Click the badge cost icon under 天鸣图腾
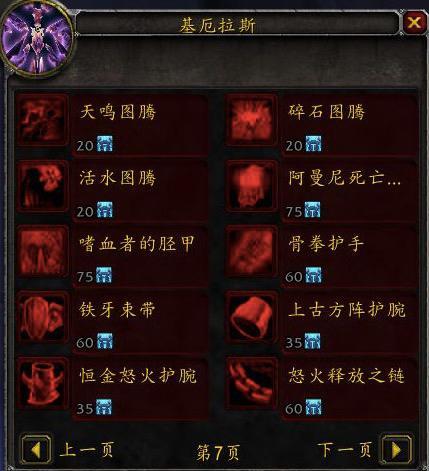 [x=105, y=144]
